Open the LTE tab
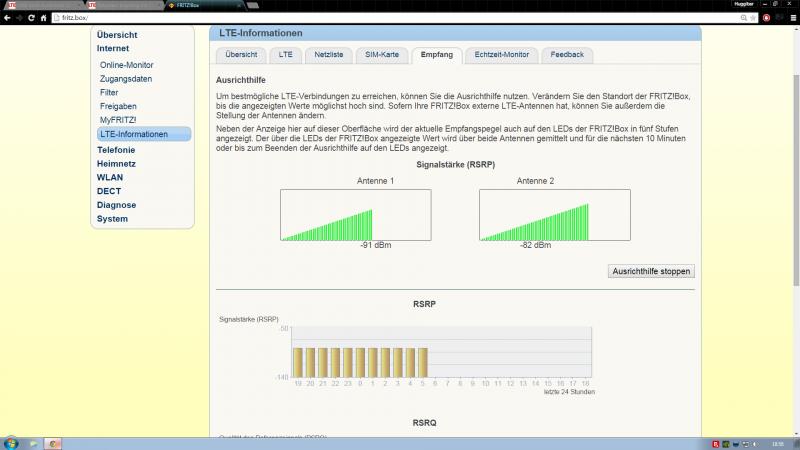This screenshot has width=800, height=450. coord(286,55)
